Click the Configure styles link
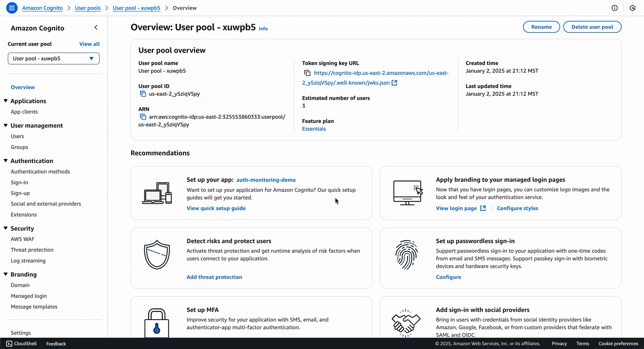 click(517, 208)
